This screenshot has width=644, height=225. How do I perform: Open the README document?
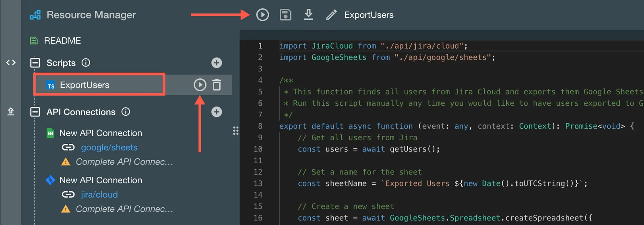pyautogui.click(x=62, y=41)
